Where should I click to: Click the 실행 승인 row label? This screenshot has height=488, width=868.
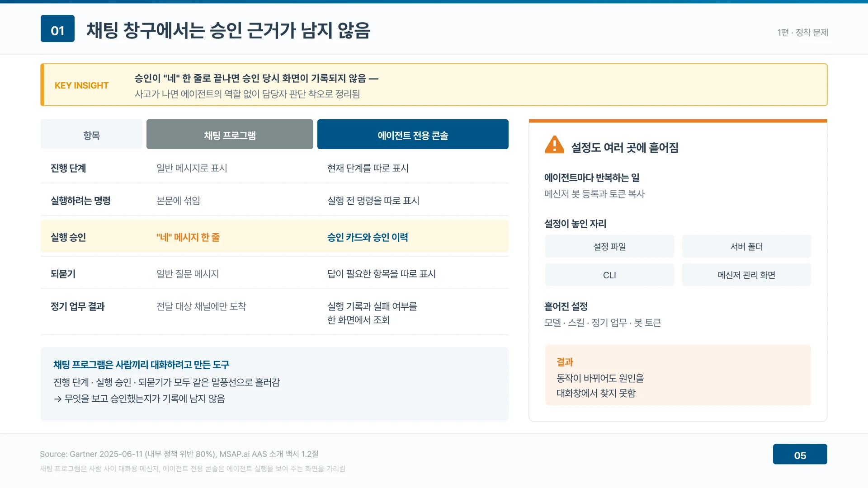[x=68, y=237]
